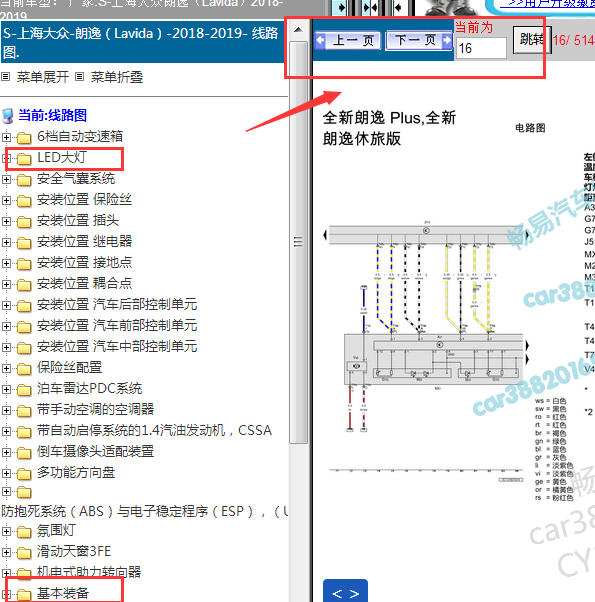595x602 pixels.
Task: Expand the 安装位置 插头 node
Action: click(x=6, y=221)
